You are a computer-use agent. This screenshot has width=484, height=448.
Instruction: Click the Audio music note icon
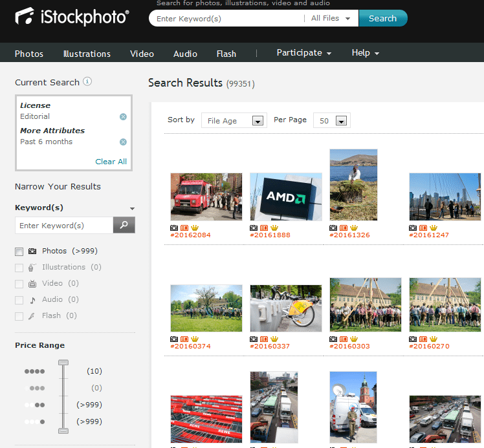[x=32, y=300]
